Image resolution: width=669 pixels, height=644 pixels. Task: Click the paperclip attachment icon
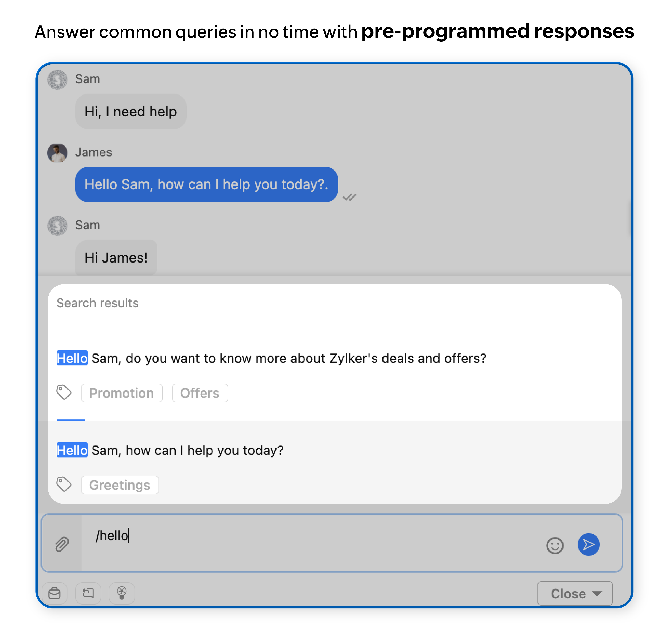[x=62, y=544]
